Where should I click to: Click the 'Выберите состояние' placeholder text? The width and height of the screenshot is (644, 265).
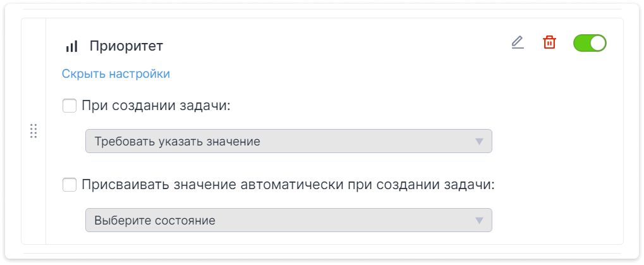pyautogui.click(x=155, y=220)
